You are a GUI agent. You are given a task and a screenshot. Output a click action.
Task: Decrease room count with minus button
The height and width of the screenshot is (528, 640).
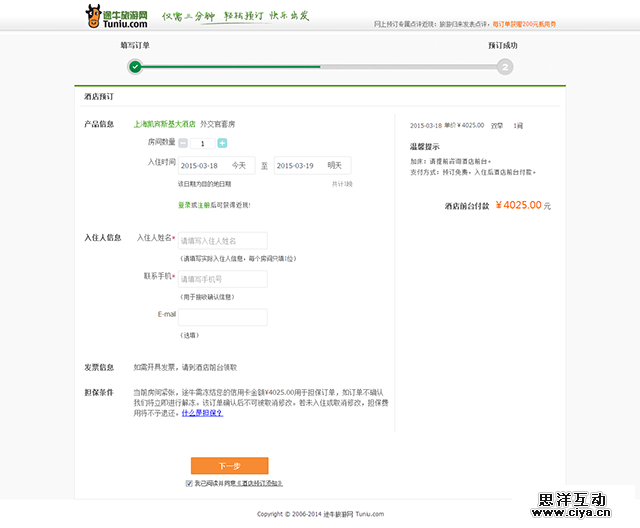tap(183, 143)
